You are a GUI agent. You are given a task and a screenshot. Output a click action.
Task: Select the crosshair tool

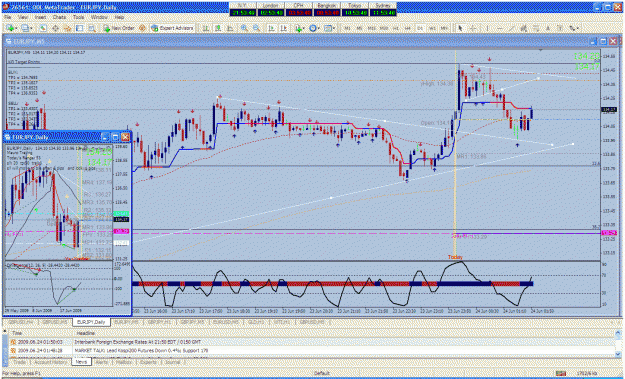473,28
